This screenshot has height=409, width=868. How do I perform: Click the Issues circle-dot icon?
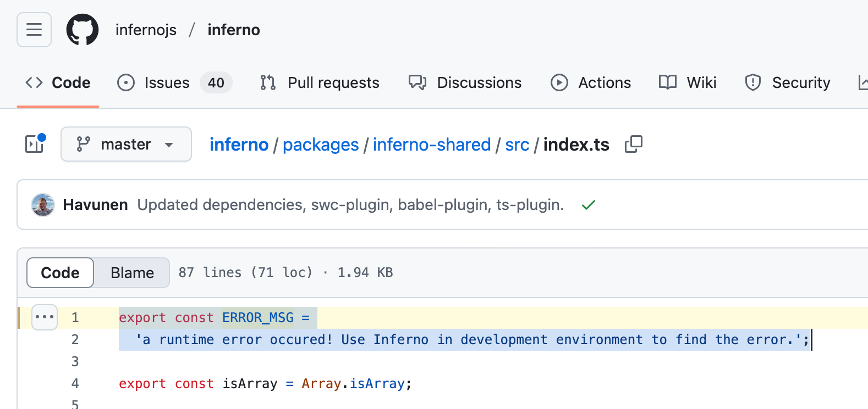pos(126,82)
